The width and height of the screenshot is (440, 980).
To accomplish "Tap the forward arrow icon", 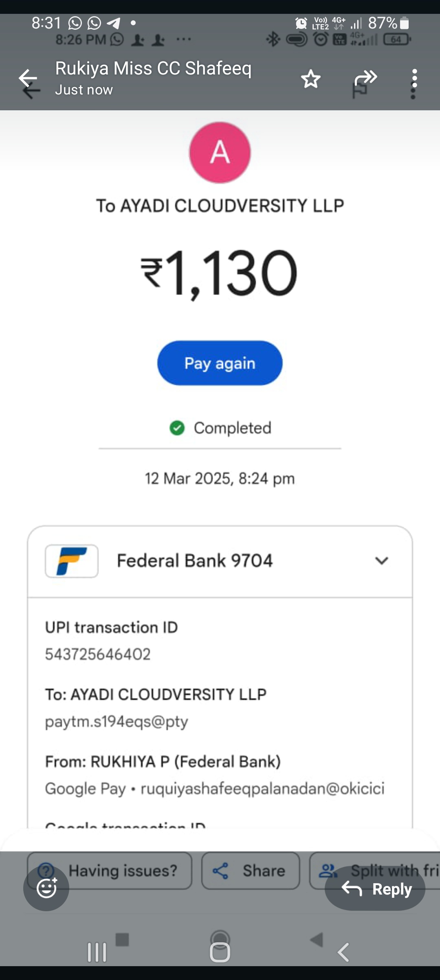I will point(365,78).
